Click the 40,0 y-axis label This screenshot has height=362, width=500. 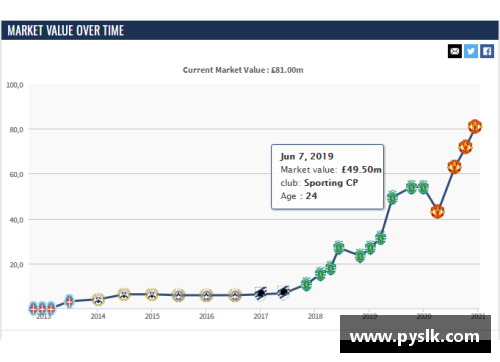[x=16, y=220]
